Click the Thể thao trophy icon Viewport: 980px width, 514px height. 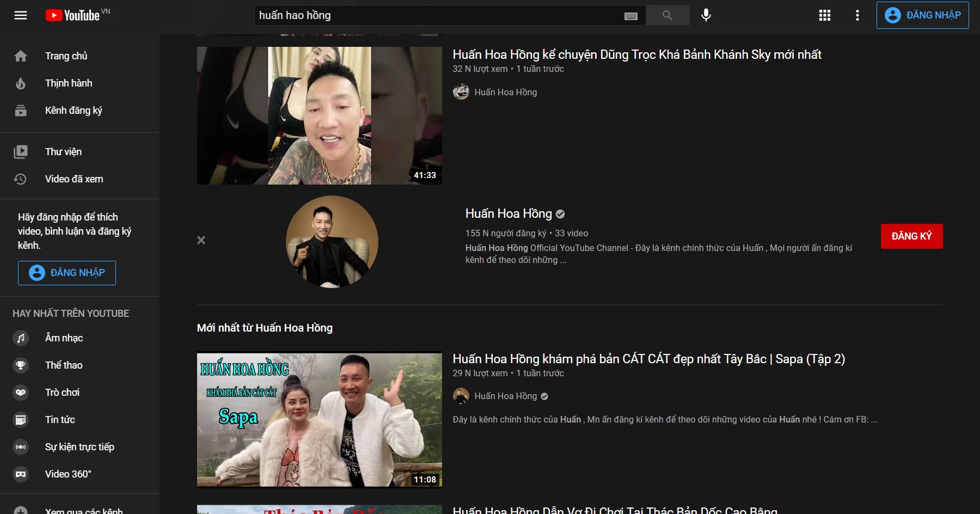21,365
